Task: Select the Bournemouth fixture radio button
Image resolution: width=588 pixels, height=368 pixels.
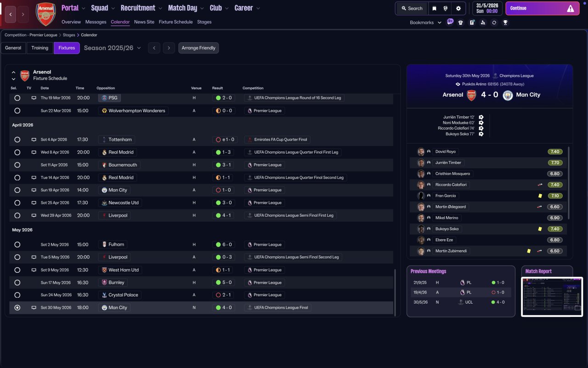Action: pos(17,165)
